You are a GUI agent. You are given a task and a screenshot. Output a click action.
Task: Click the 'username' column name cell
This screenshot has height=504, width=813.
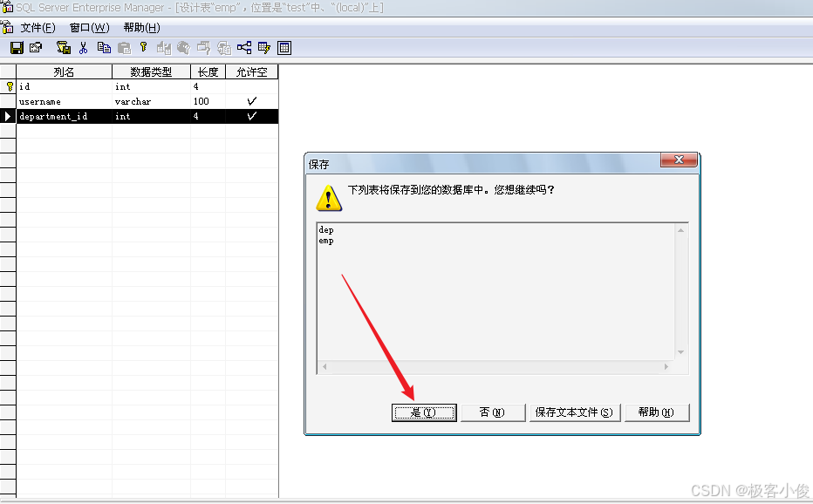coord(65,101)
